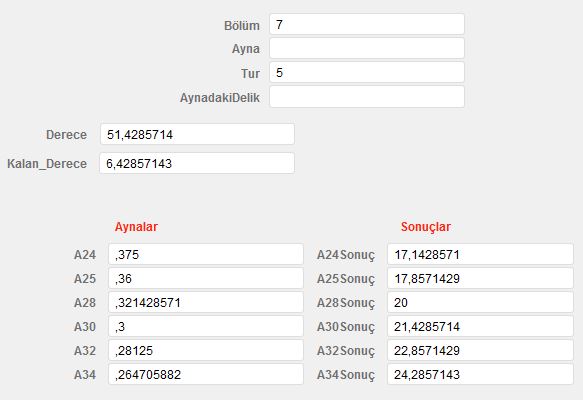Select the A32Sonuç field with 22,8571429

click(x=480, y=350)
